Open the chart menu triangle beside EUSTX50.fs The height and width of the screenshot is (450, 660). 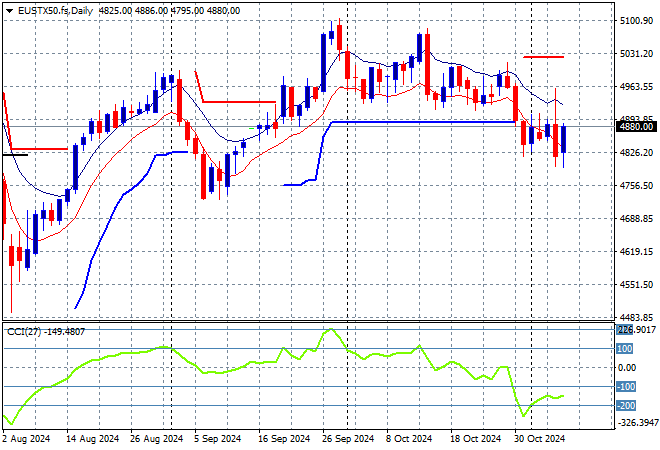(9, 9)
